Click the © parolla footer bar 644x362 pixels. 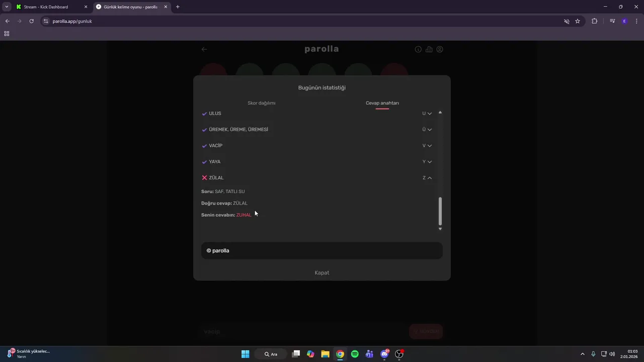pos(322,250)
